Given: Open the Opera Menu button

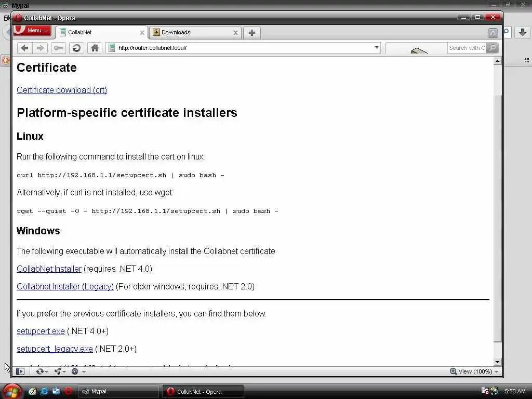Looking at the screenshot, I should pyautogui.click(x=32, y=30).
